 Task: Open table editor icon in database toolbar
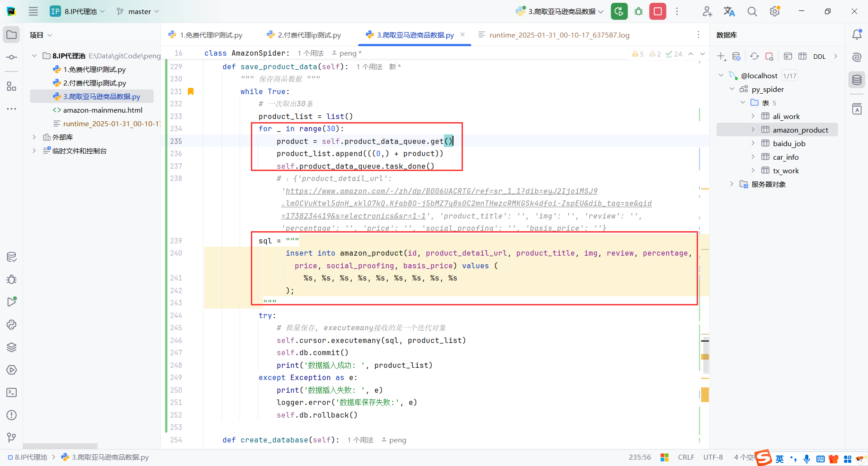coord(802,57)
